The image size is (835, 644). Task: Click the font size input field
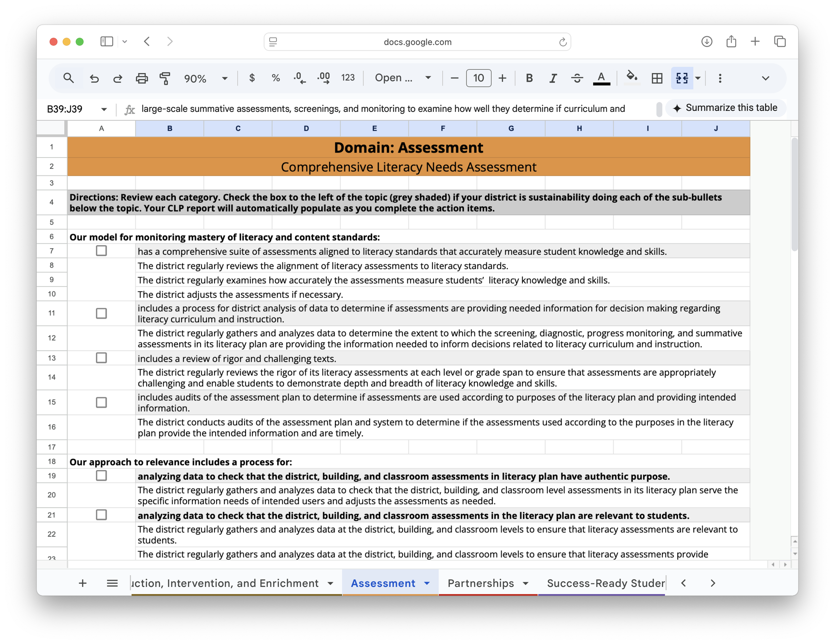coord(478,78)
